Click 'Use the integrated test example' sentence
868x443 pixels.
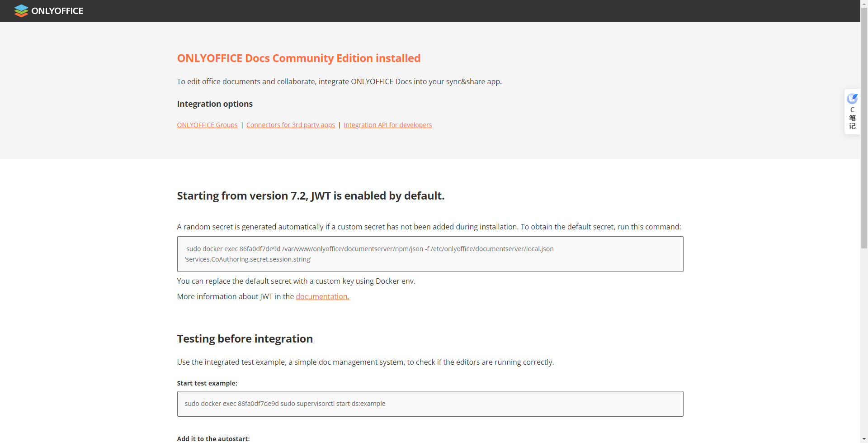tap(365, 362)
